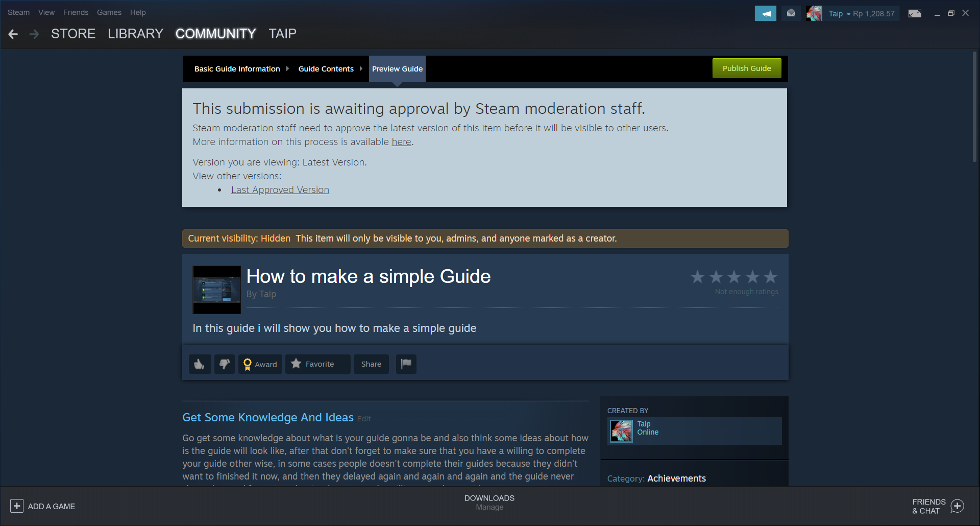Toggle Favorite star for this guide
The image size is (980, 526).
pos(318,364)
